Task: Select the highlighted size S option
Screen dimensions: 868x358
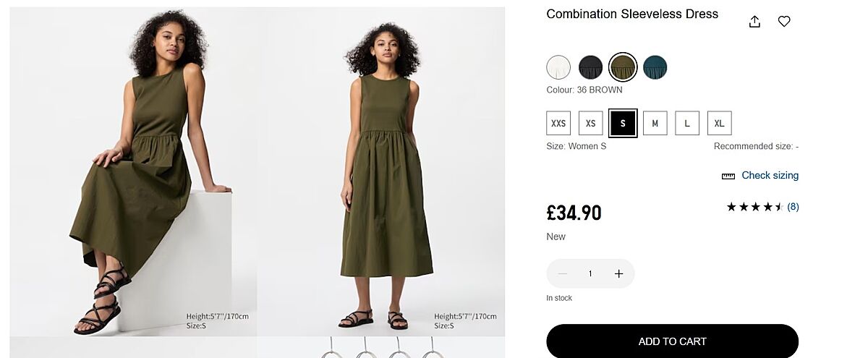Action: coord(623,123)
